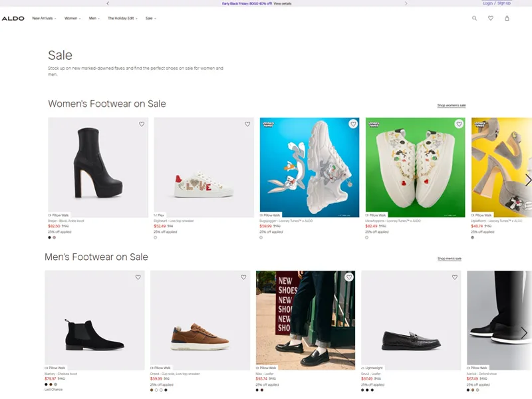The height and width of the screenshot is (399, 532).
Task: Select pink swatch under ankle boot
Action: tap(55, 237)
